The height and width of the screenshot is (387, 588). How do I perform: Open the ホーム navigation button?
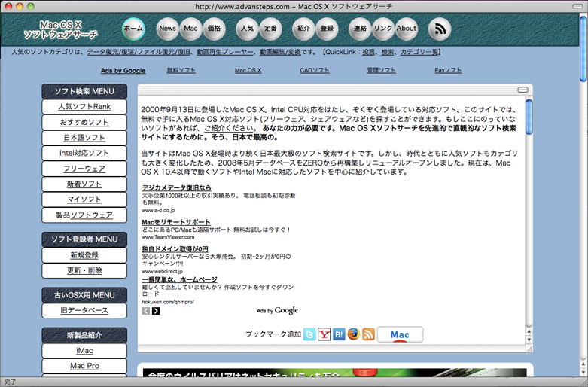coord(133,29)
